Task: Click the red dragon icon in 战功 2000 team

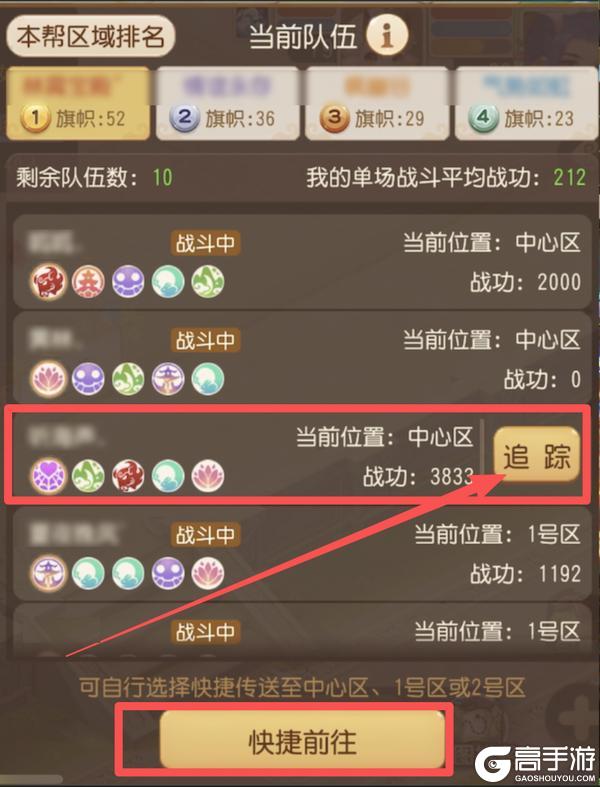Action: pos(48,282)
